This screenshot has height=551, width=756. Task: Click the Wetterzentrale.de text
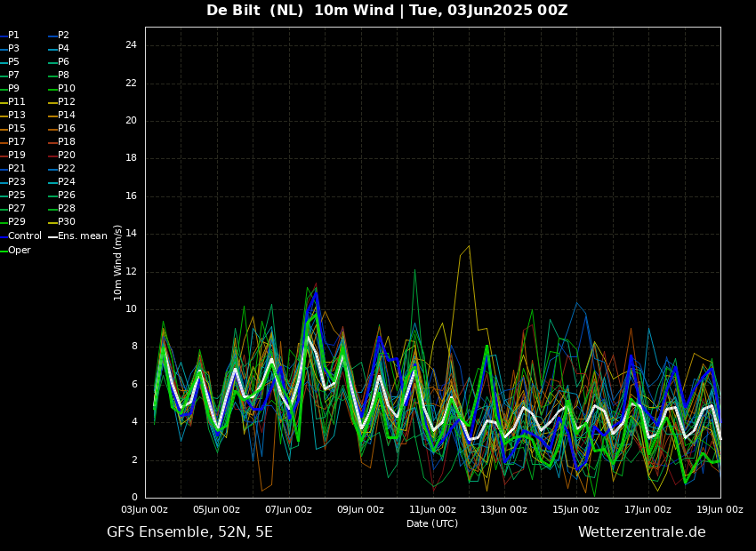[641, 532]
